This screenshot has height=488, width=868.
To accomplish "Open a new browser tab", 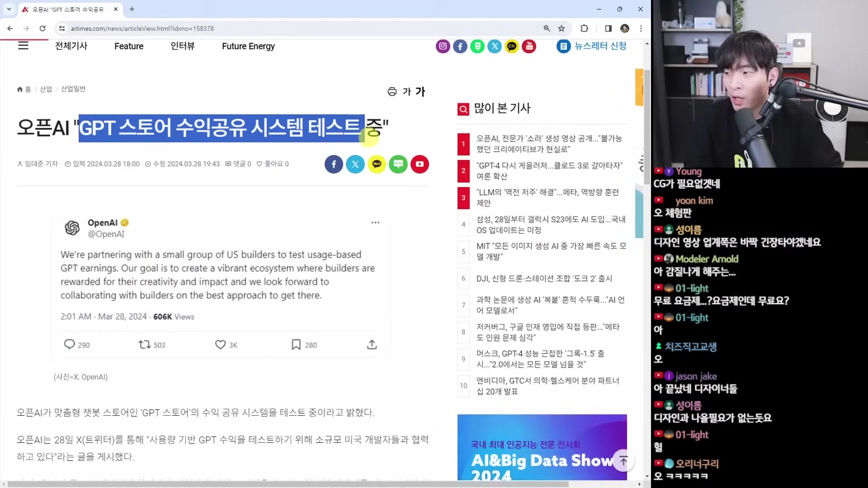I will click(132, 9).
